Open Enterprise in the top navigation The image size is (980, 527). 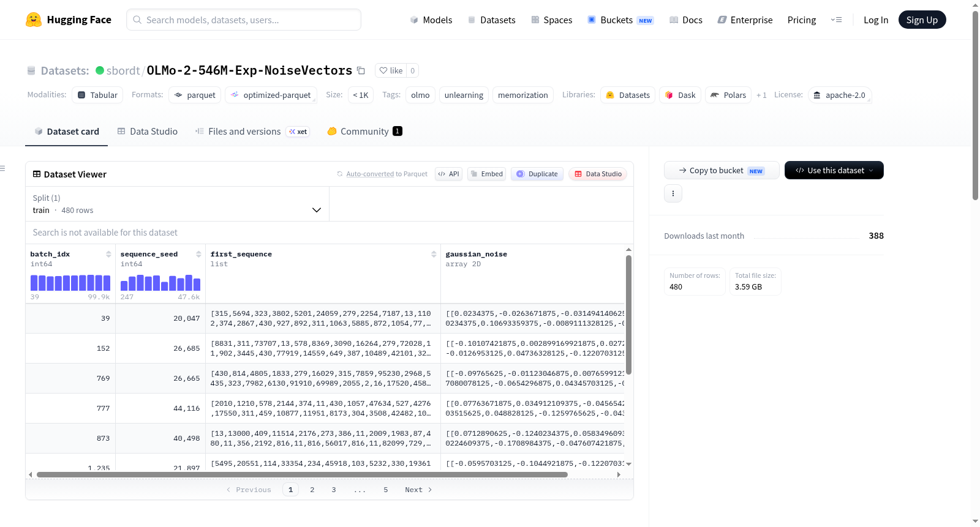coord(745,20)
